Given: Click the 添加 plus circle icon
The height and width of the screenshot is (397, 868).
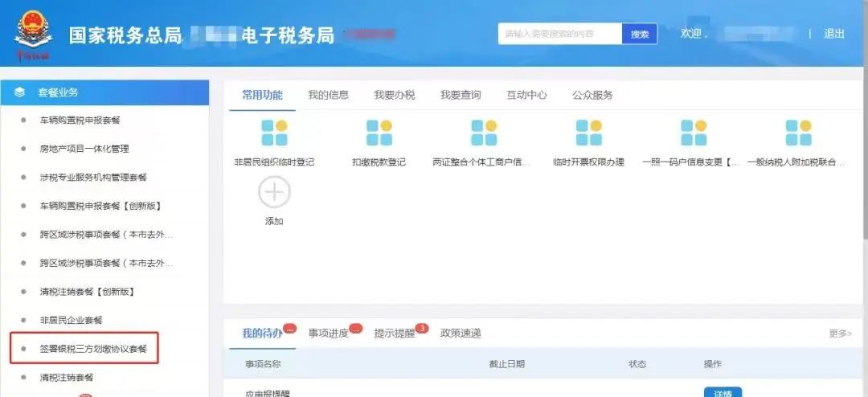Looking at the screenshot, I should 274,192.
